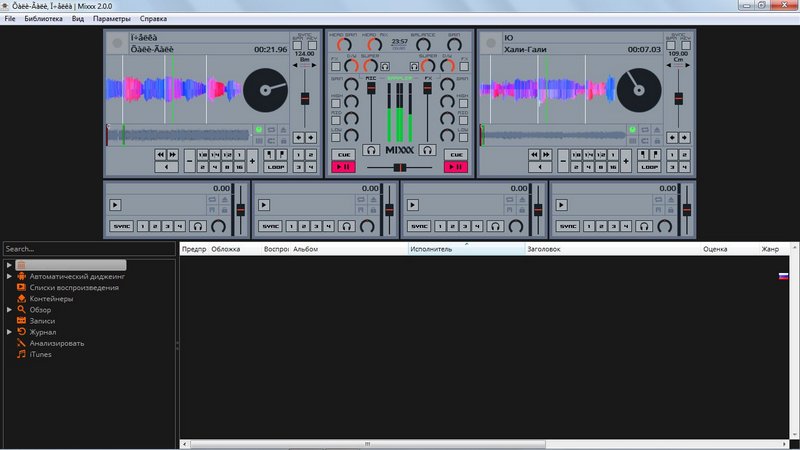Click right deck pitch slider handle
Viewport: 800px width, 450px height.
[x=679, y=98]
